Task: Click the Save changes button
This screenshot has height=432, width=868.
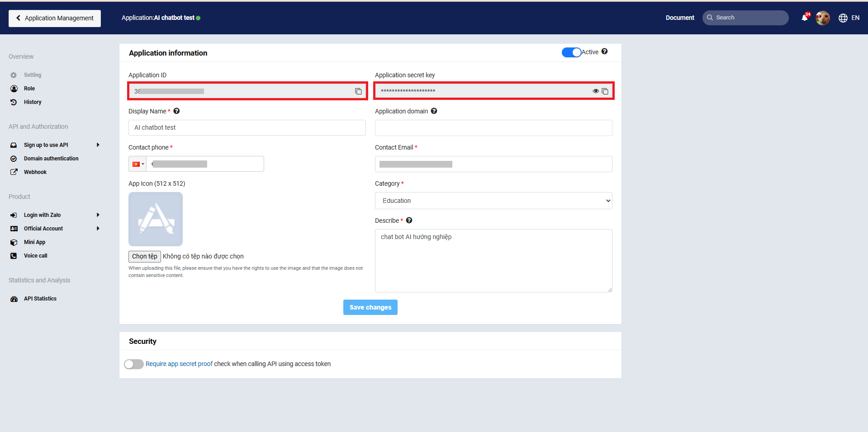Action: pos(370,307)
